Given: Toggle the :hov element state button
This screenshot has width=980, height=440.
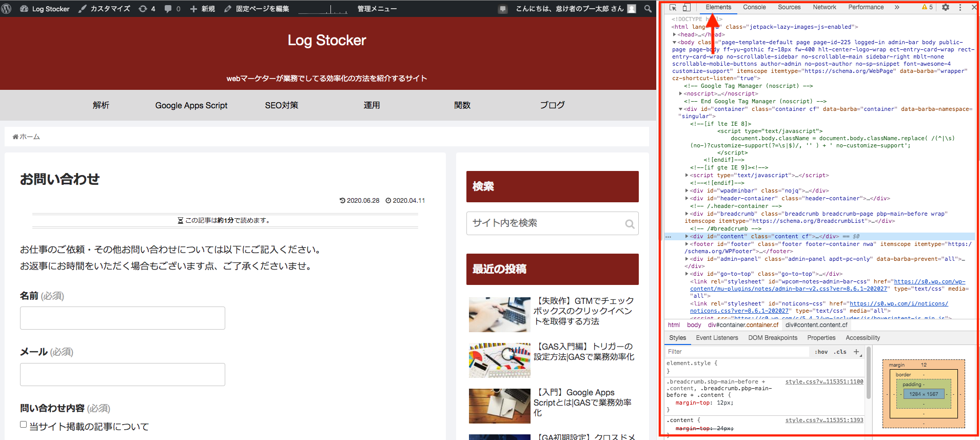Looking at the screenshot, I should point(821,352).
